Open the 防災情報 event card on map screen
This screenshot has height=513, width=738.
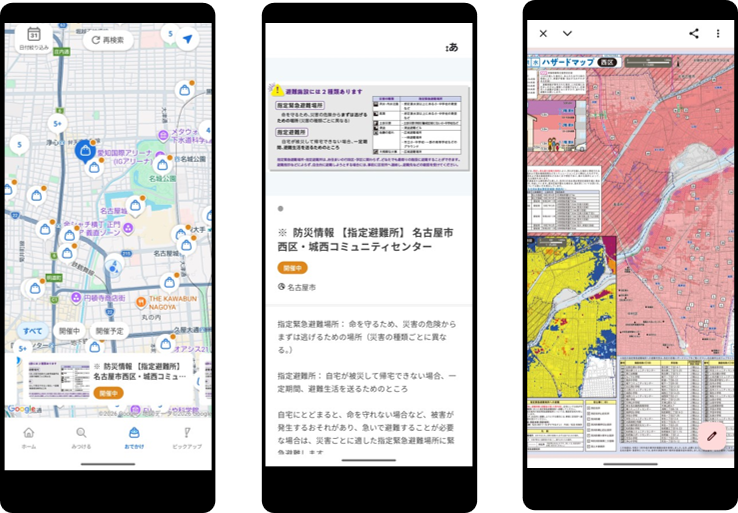click(107, 379)
